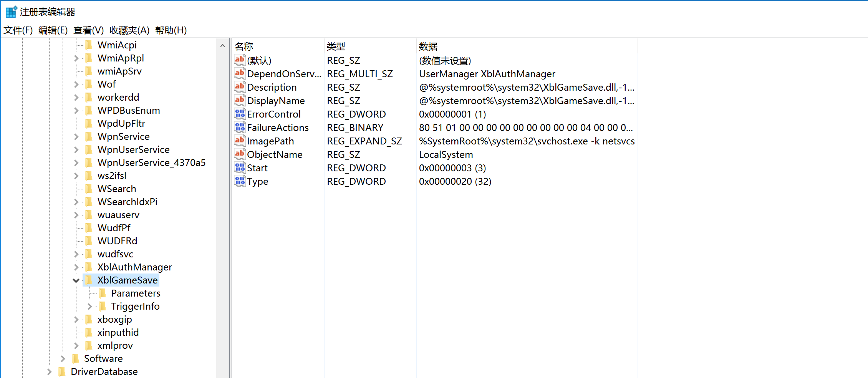The height and width of the screenshot is (378, 868).
Task: Click the tree scrollbar up arrow
Action: tap(222, 46)
